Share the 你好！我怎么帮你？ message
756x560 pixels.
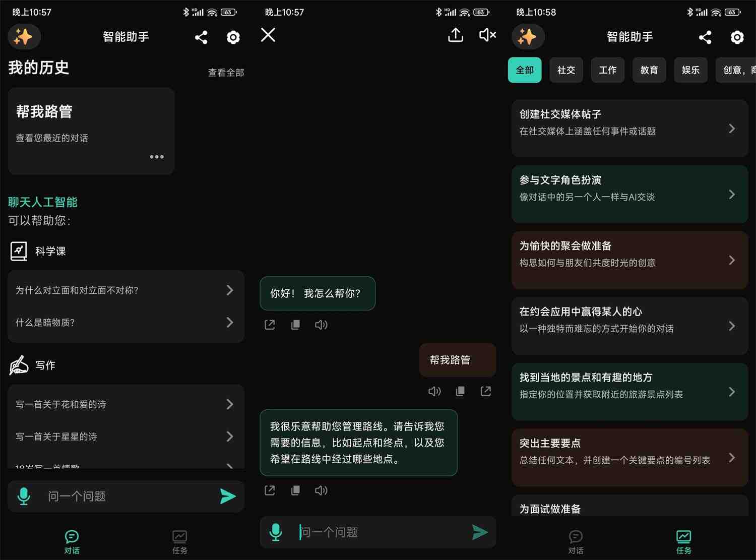click(270, 325)
